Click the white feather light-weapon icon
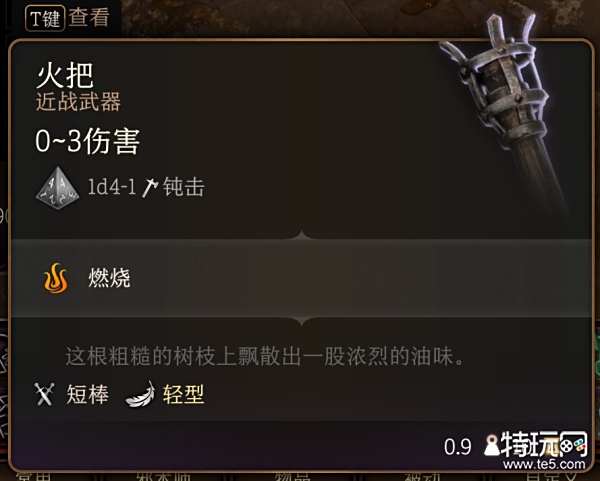Viewport: 600px width, 481px height. [140, 394]
